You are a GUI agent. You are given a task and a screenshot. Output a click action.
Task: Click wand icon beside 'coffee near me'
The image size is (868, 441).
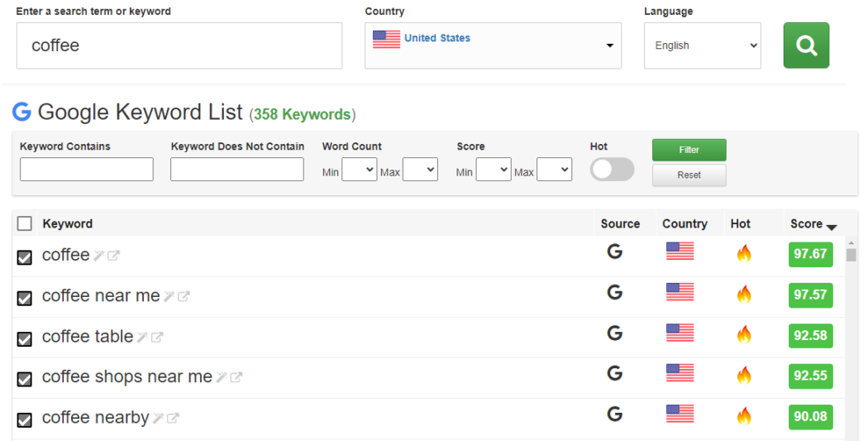(169, 296)
